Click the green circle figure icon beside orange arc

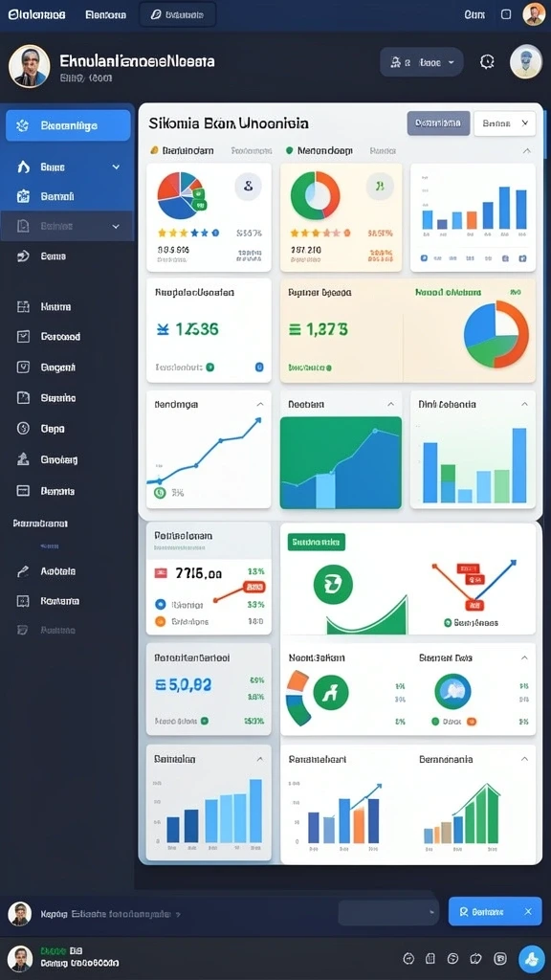coord(330,692)
